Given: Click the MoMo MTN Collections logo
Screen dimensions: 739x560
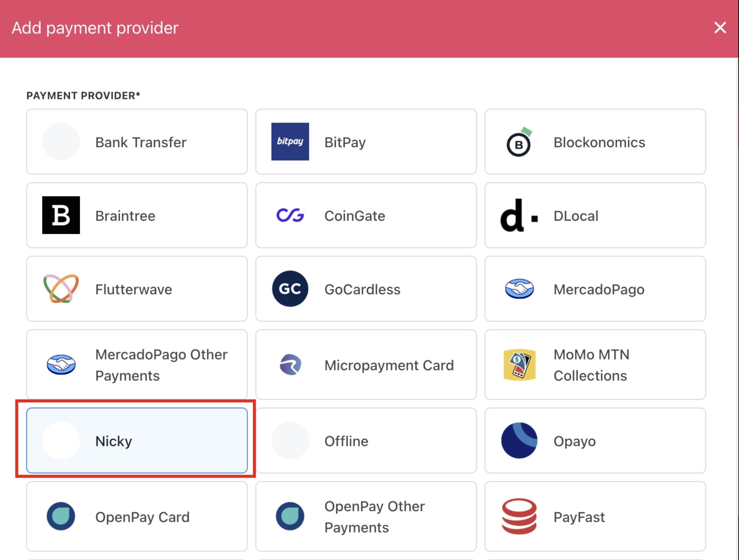Looking at the screenshot, I should (519, 365).
